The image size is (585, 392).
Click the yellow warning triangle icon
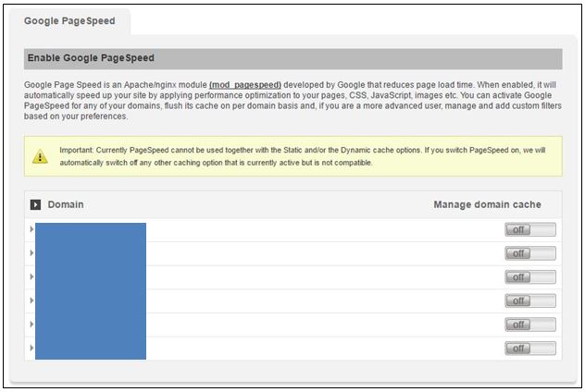pos(40,156)
